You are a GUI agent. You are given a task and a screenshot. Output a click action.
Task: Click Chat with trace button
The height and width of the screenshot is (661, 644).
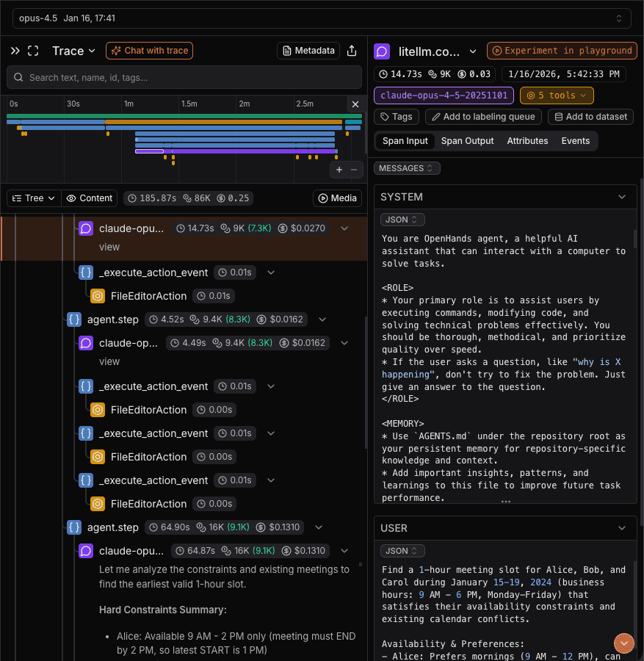click(149, 51)
